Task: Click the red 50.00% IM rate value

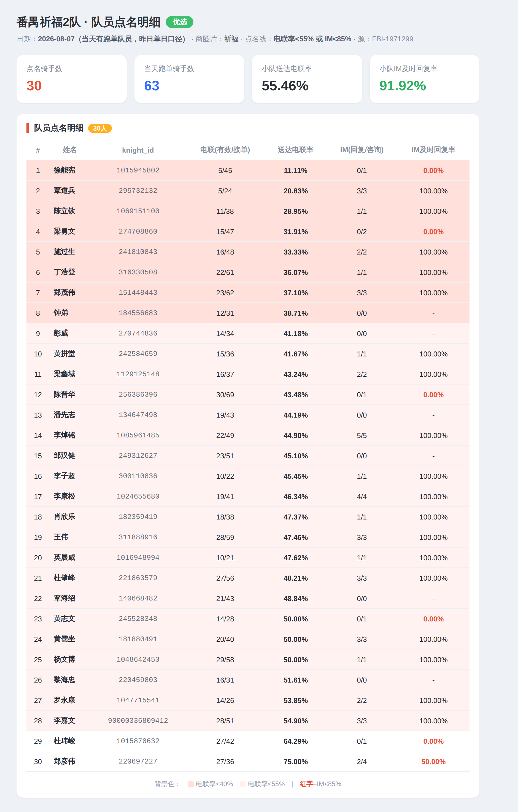Action: (x=433, y=761)
